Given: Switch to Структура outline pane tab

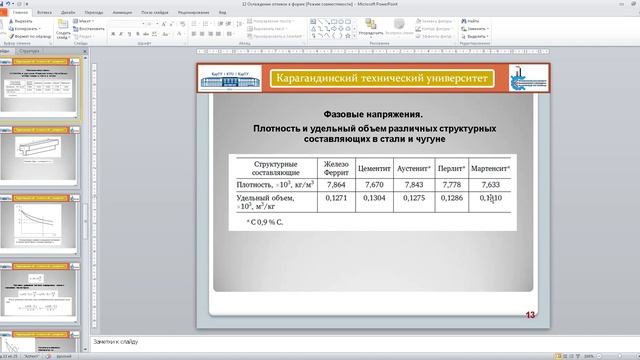Looking at the screenshot, I should pyautogui.click(x=29, y=51).
